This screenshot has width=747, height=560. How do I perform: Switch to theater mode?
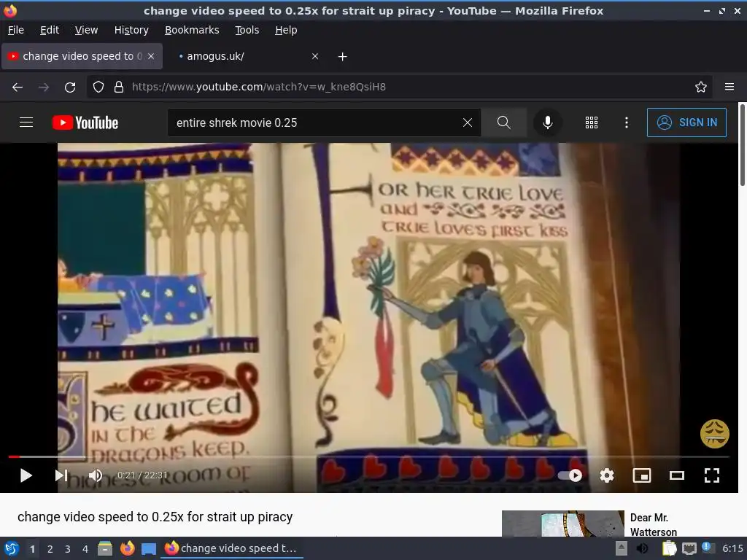[x=676, y=475]
